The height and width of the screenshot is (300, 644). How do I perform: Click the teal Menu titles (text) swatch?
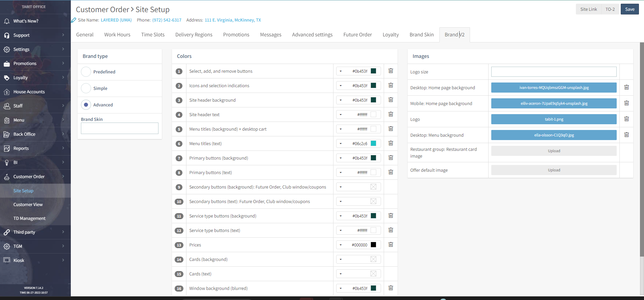coord(373,143)
